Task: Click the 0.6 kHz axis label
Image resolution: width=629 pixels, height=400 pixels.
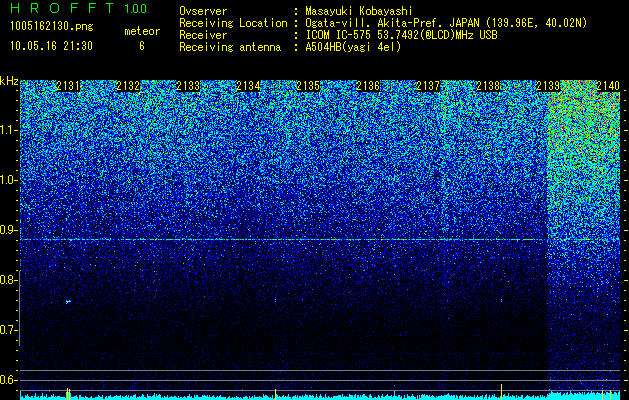Action: (9, 380)
